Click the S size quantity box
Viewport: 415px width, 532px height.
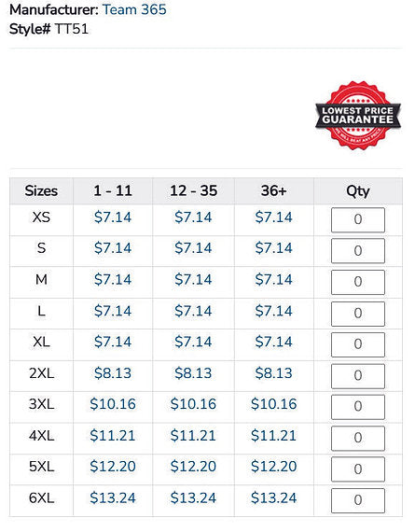(358, 251)
